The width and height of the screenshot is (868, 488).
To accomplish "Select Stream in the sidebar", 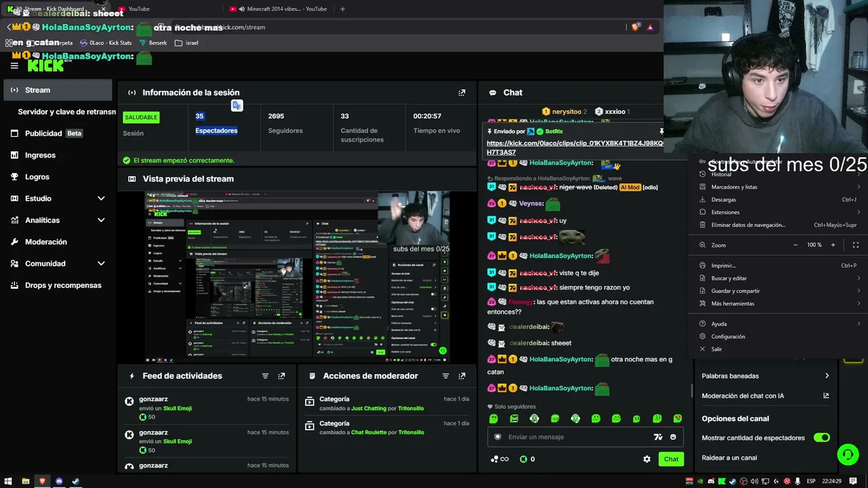I will point(58,90).
